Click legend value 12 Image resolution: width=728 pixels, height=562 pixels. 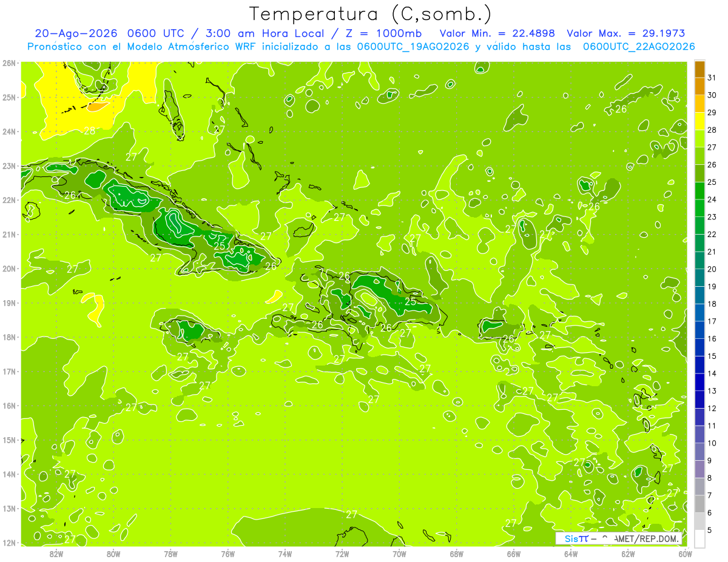pos(712,408)
